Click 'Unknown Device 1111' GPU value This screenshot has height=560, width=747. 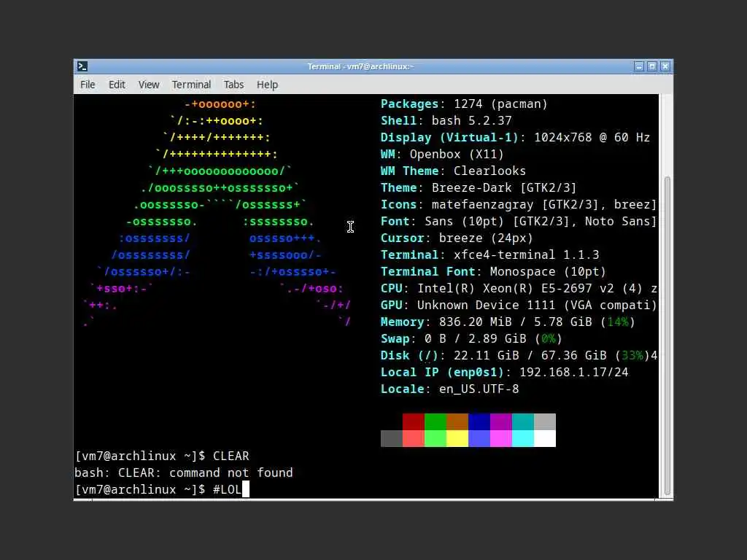pos(487,306)
